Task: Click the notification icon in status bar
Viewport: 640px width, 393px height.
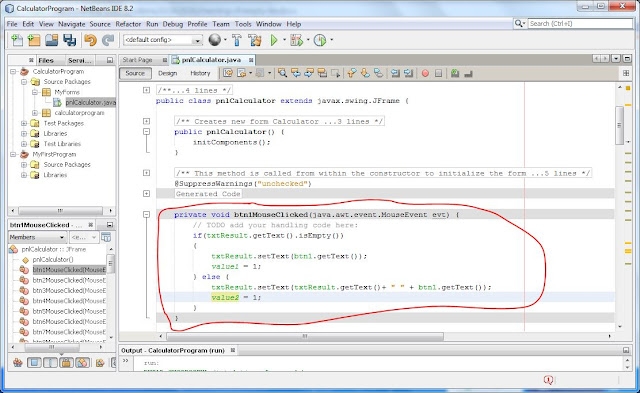Action: 548,380
